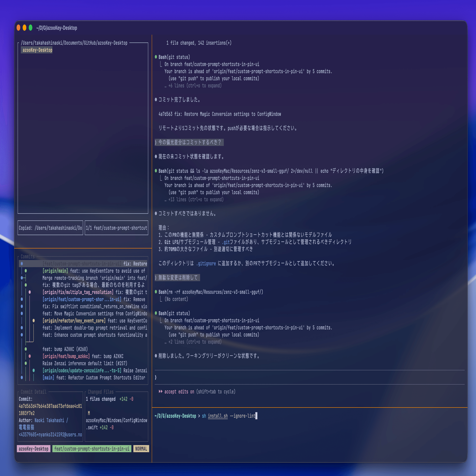Click the green macOS zoom window button
The width and height of the screenshot is (476, 476).
tap(30, 28)
